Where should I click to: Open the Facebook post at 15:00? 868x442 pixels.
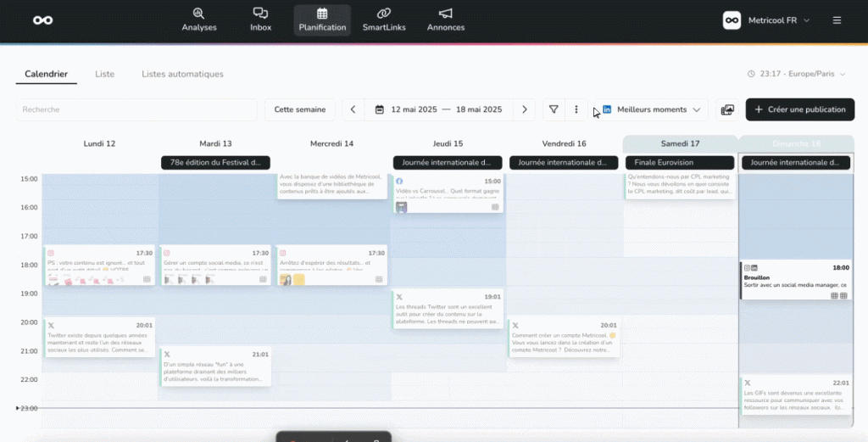448,194
